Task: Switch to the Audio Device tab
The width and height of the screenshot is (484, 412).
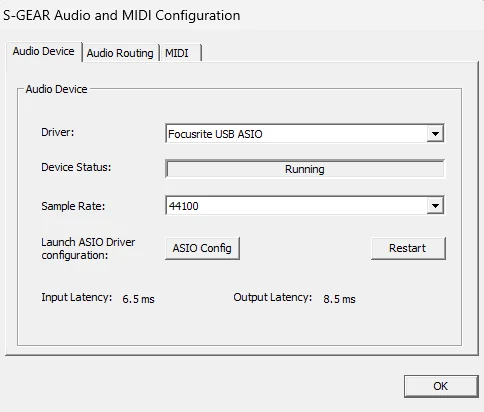Action: (x=44, y=52)
